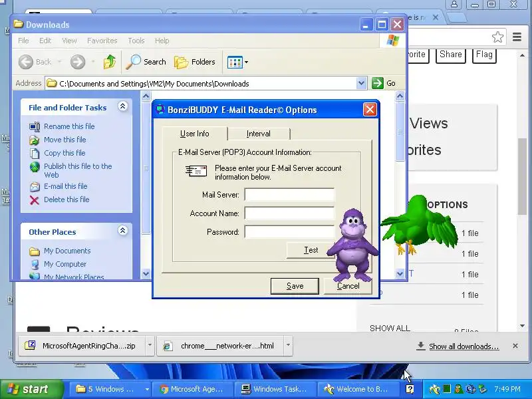Open the View menu

click(x=69, y=41)
